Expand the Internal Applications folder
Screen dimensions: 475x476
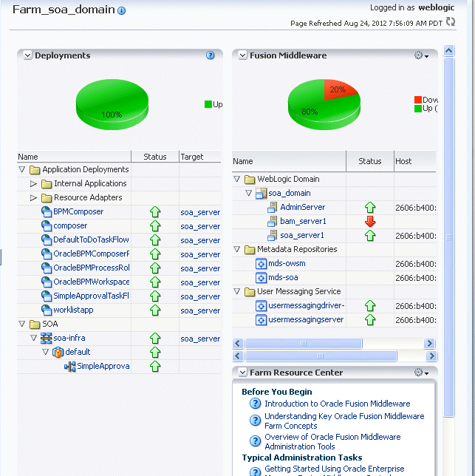pos(33,183)
